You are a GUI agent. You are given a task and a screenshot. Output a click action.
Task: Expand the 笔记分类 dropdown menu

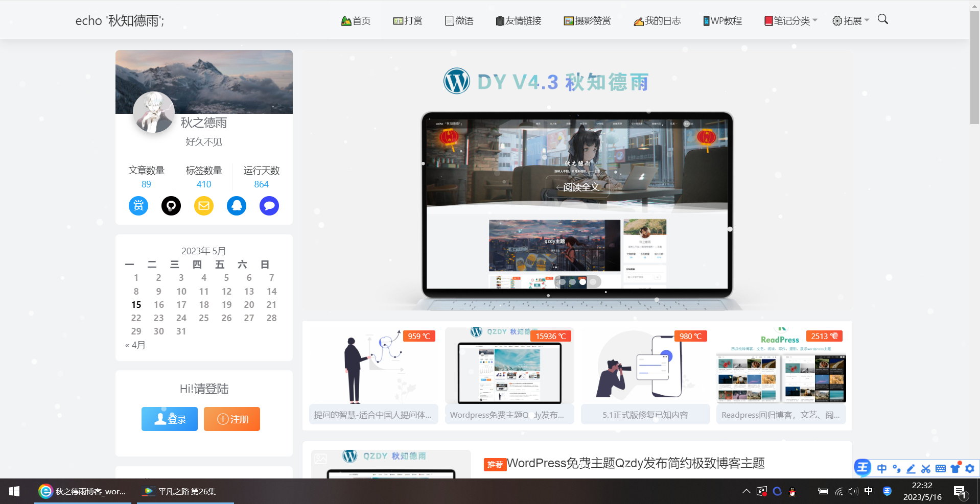tap(791, 21)
